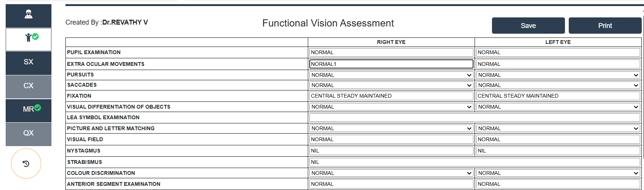Expand the right eye Pursuits dropdown
Screen dimensions: 644x190
tap(391, 75)
